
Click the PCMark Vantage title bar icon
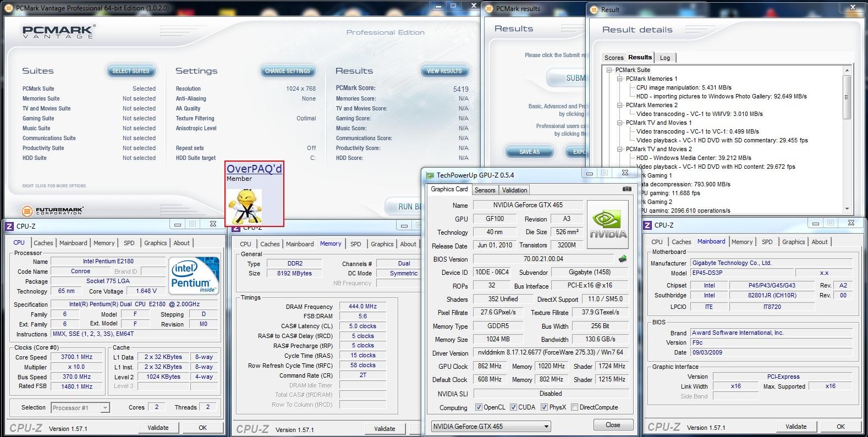(9, 8)
